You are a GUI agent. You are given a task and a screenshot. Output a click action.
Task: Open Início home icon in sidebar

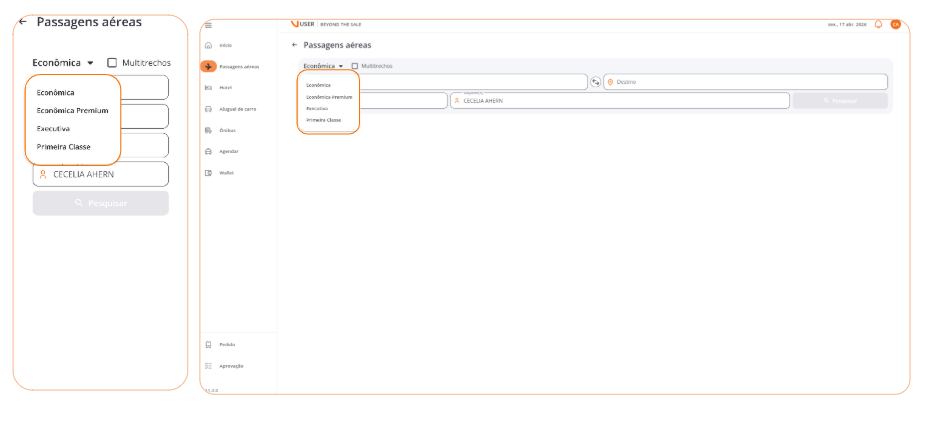pos(208,45)
